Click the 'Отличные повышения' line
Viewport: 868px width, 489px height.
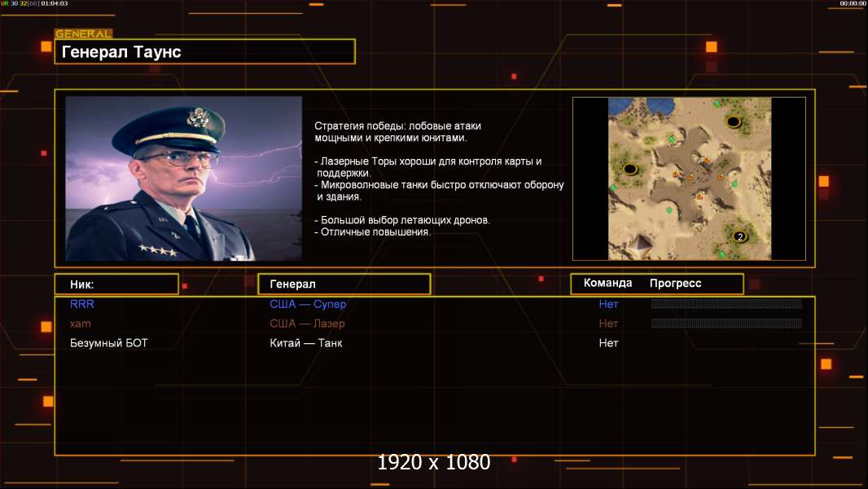373,232
